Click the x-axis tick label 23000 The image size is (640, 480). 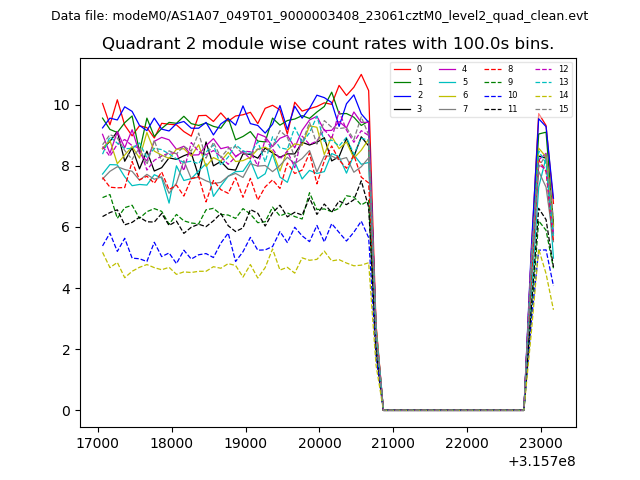541,441
